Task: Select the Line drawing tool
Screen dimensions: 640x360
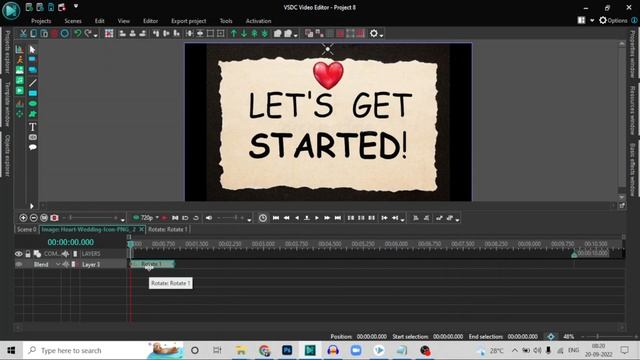Action: pyautogui.click(x=33, y=82)
